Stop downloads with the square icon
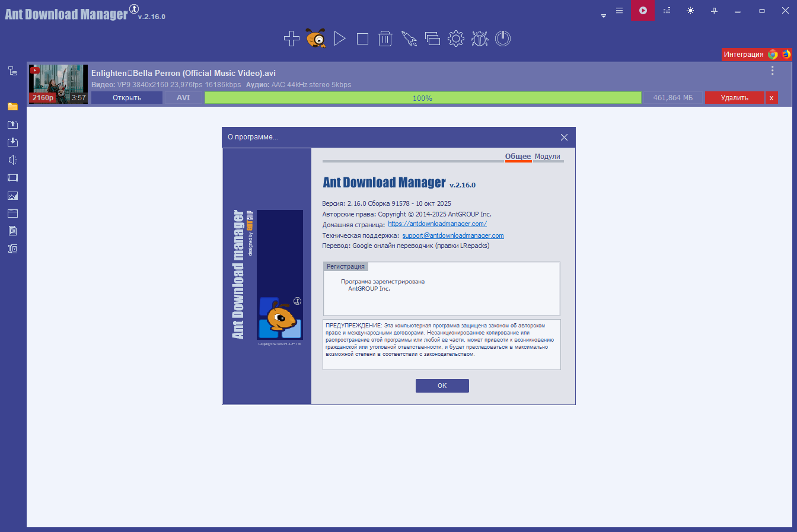Image resolution: width=797 pixels, height=532 pixels. pyautogui.click(x=362, y=39)
